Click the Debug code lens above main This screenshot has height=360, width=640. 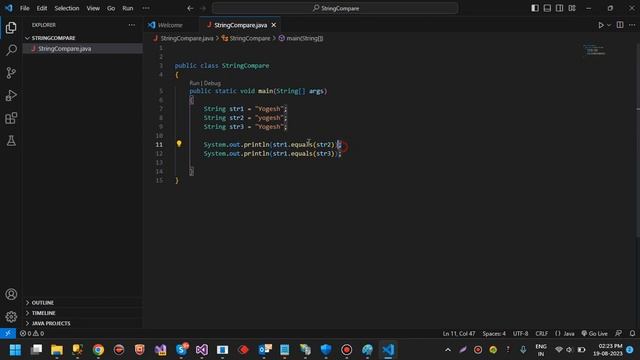[x=212, y=83]
